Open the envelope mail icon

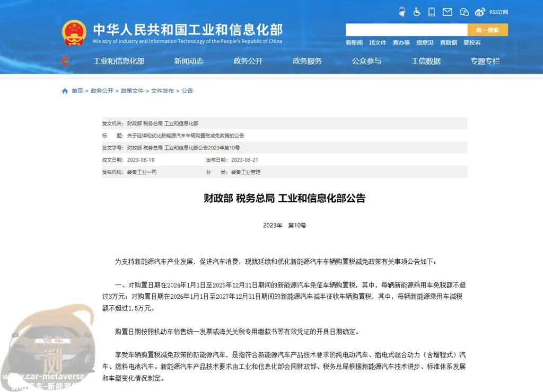tap(447, 12)
